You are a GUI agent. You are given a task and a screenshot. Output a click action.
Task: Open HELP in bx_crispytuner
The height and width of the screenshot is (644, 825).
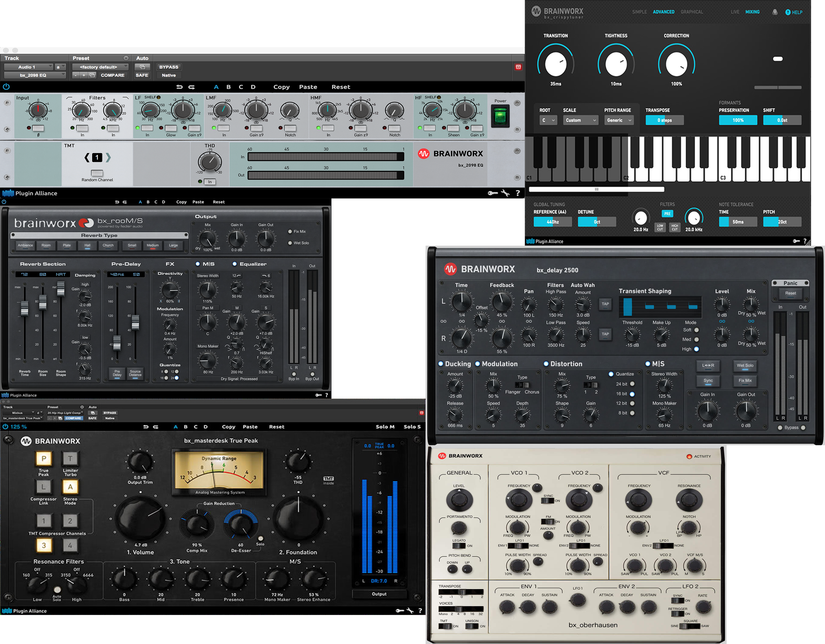794,12
